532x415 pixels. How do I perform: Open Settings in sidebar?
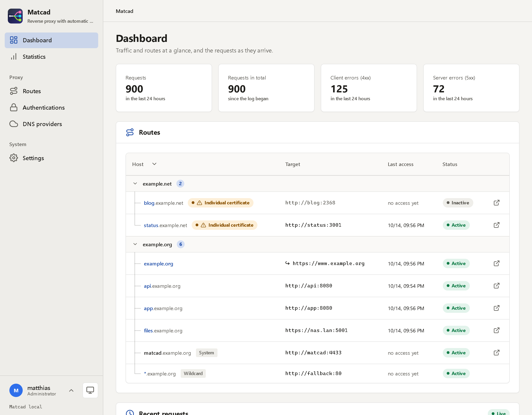pyautogui.click(x=51, y=158)
